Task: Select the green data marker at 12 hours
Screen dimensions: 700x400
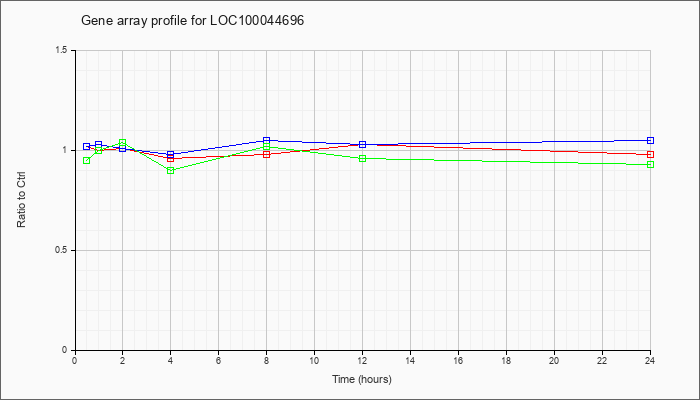Action: [x=362, y=158]
